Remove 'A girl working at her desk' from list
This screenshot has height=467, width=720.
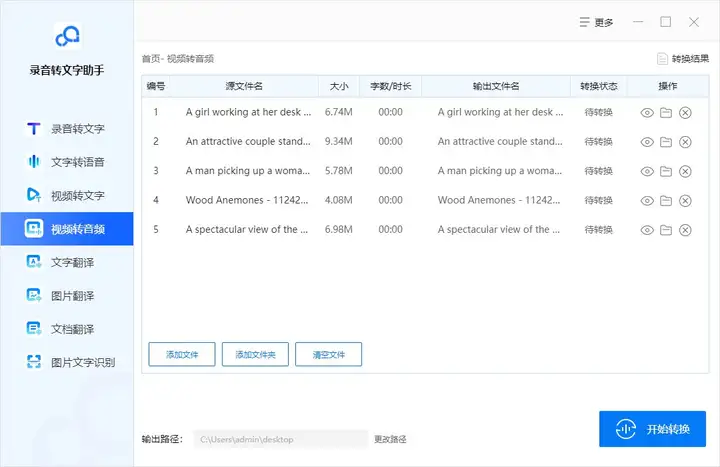685,113
